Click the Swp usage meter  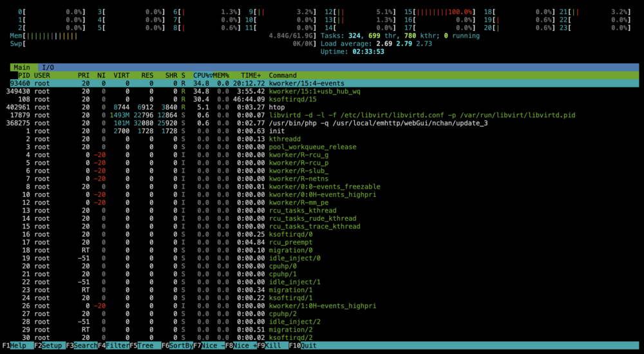pos(164,44)
